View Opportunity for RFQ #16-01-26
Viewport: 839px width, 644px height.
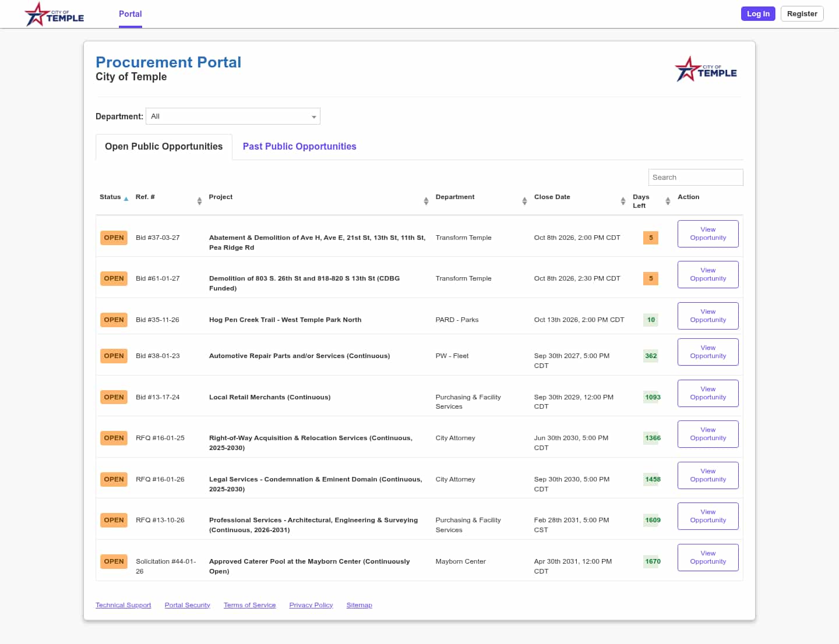point(708,475)
